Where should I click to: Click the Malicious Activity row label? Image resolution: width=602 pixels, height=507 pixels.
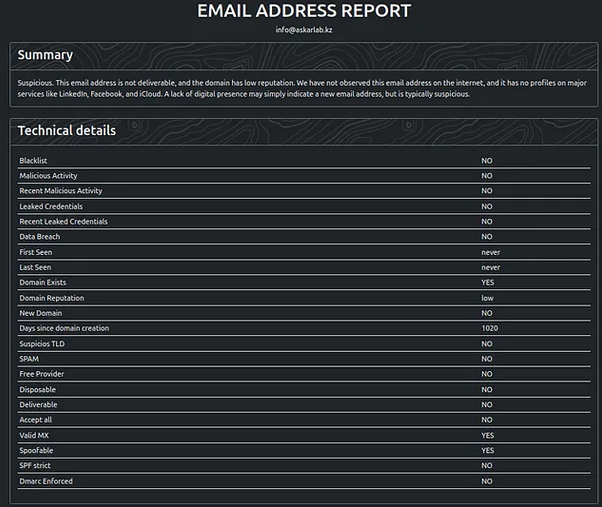pos(48,175)
